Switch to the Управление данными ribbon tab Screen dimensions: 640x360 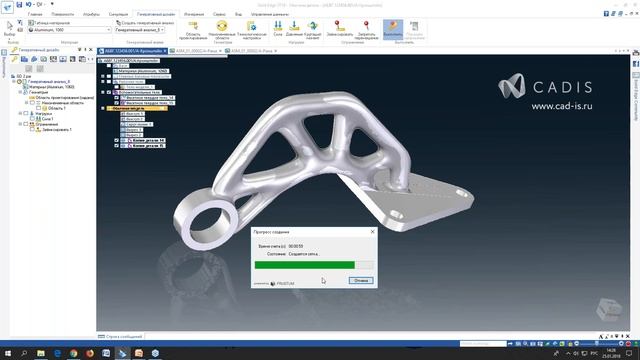pyautogui.click(x=270, y=14)
